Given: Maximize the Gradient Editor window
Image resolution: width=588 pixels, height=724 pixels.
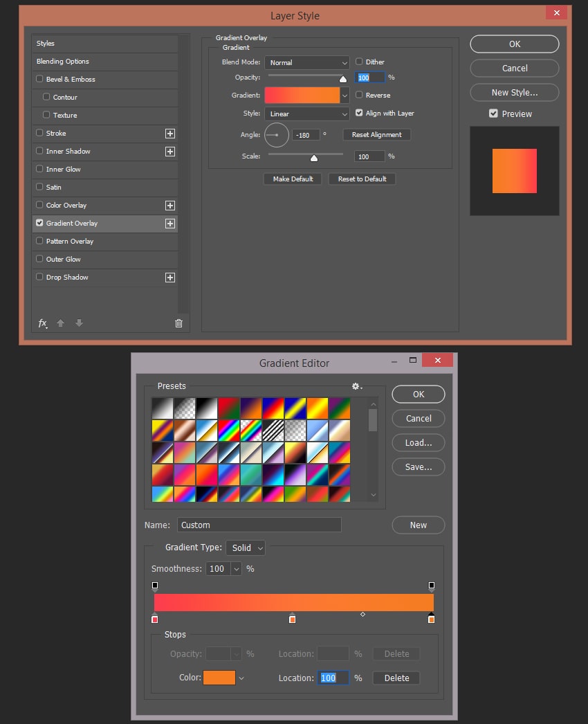Looking at the screenshot, I should (x=413, y=360).
